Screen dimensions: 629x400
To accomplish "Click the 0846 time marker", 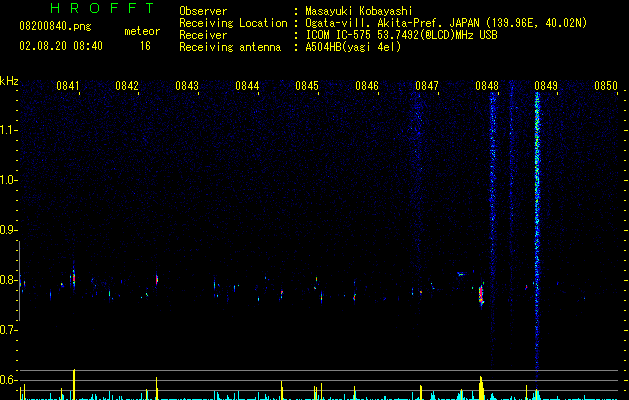I will click(367, 86).
